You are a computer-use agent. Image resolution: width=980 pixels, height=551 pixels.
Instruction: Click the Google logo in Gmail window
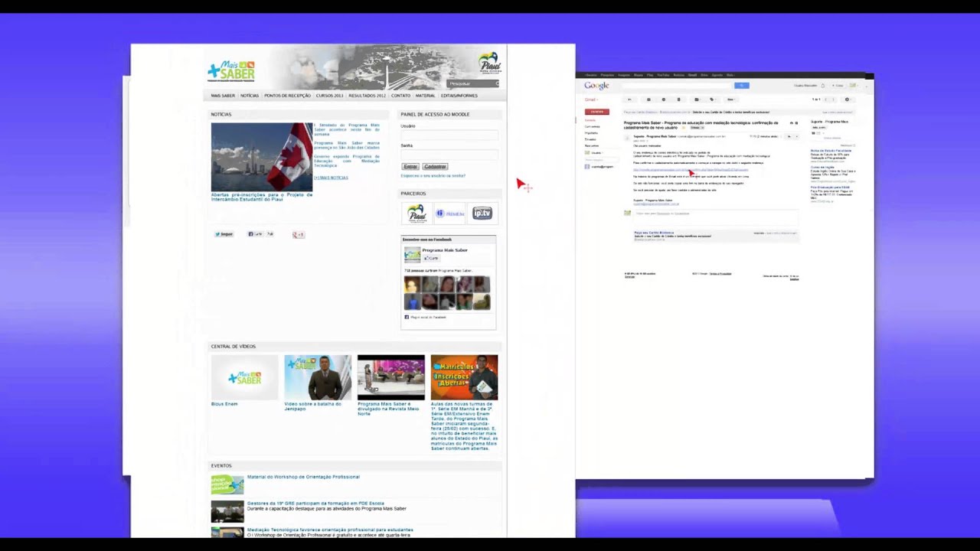pyautogui.click(x=596, y=86)
